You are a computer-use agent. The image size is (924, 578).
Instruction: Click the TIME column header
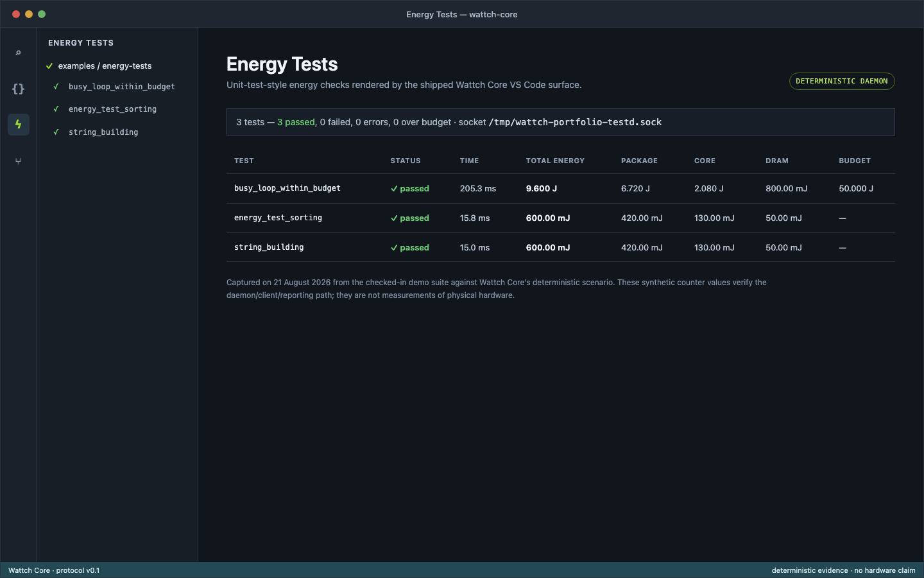[x=469, y=161]
